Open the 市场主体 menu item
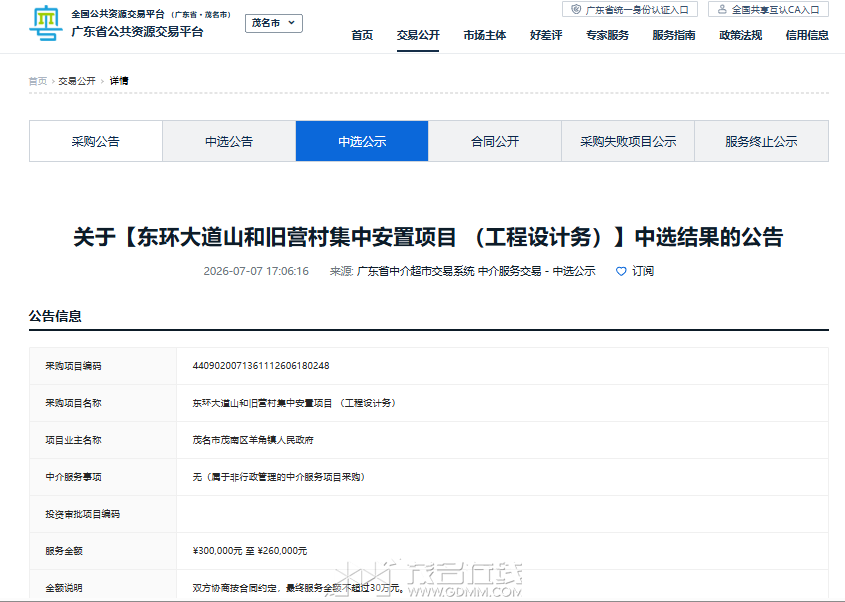The image size is (845, 602). pyautogui.click(x=484, y=35)
